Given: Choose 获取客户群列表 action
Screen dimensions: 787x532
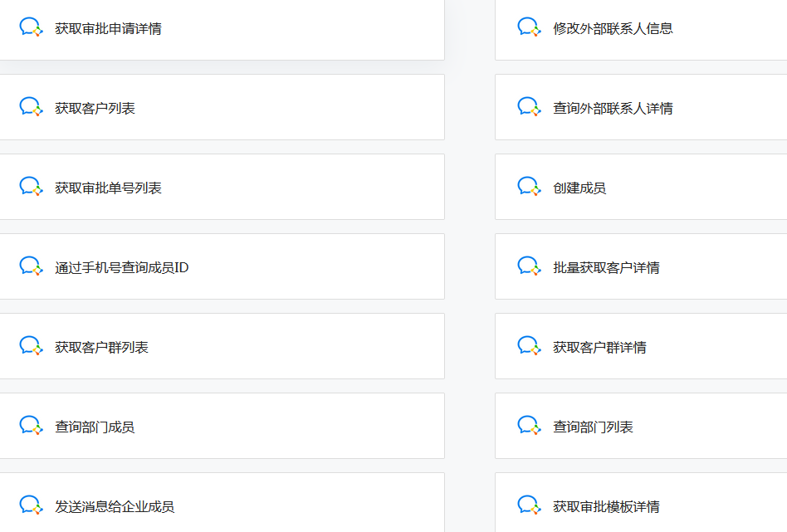Looking at the screenshot, I should click(x=222, y=346).
